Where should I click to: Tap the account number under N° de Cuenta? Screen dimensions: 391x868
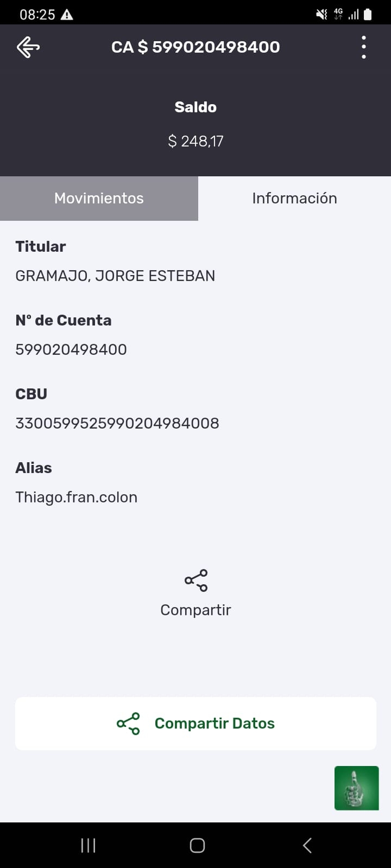(x=71, y=349)
